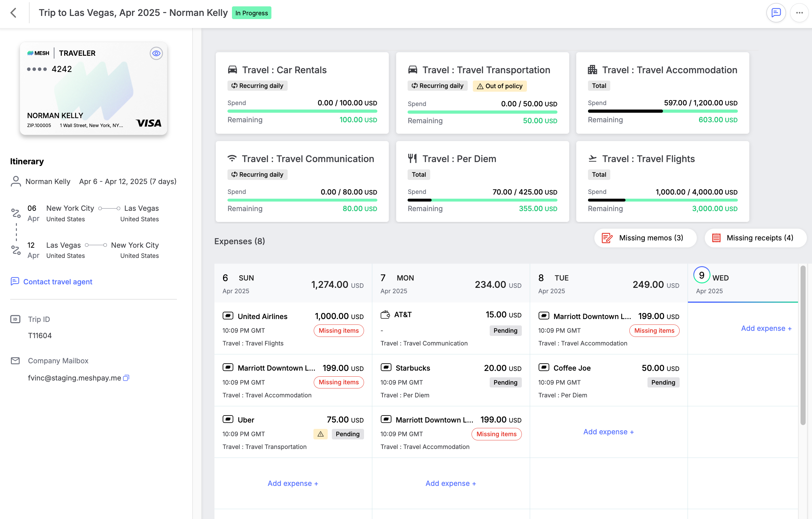Viewport: 812px width, 519px height.
Task: Open the Coffee Joe 50.00 USD expense
Action: tap(609, 380)
